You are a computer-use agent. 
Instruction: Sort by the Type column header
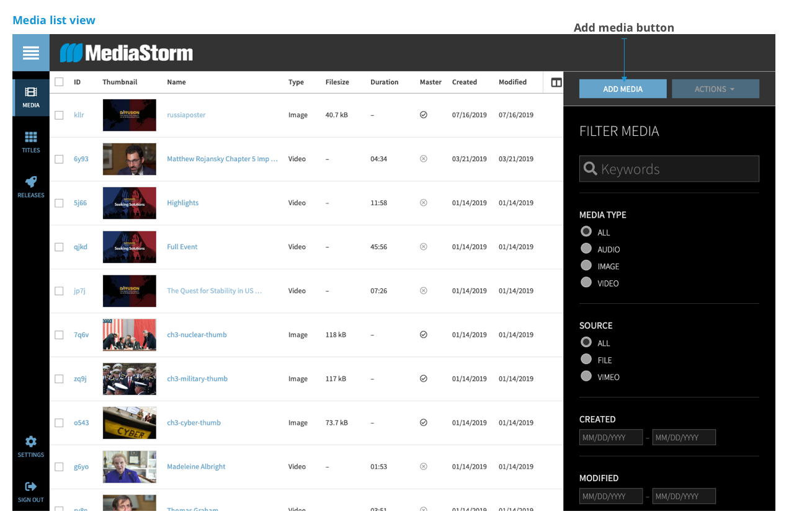coord(296,82)
